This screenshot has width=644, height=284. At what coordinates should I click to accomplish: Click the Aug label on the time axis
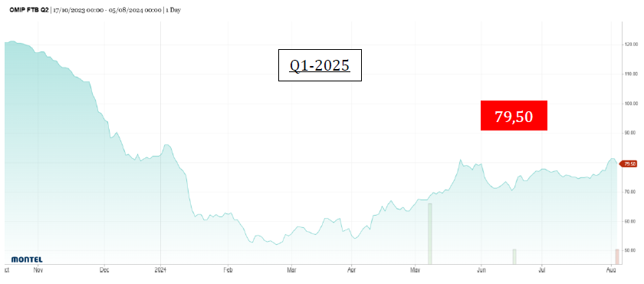pyautogui.click(x=612, y=270)
